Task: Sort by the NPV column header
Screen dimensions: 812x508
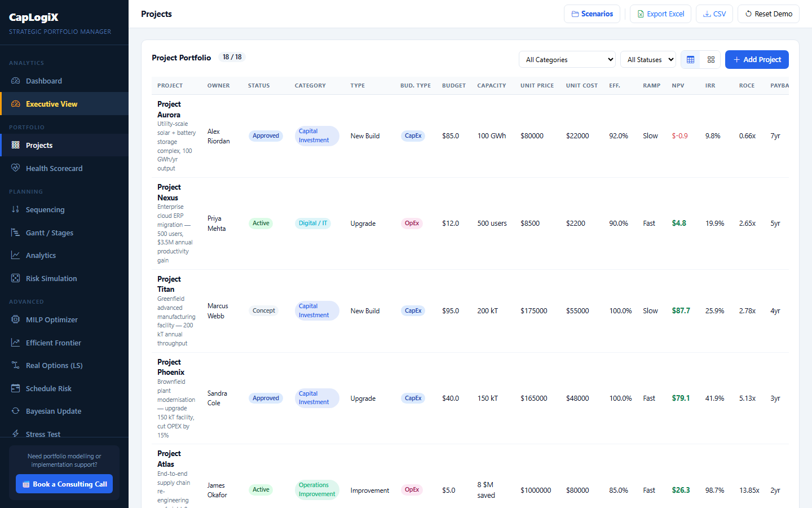Action: coord(678,86)
